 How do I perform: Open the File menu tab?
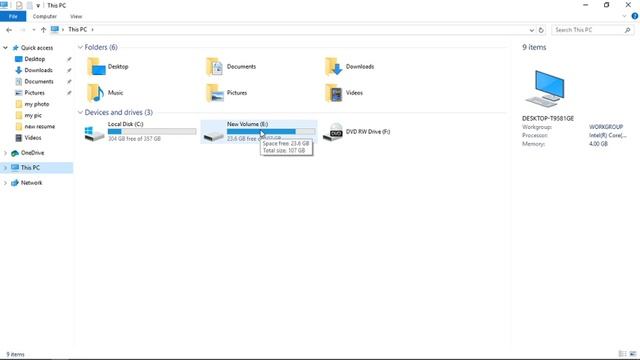pos(13,16)
